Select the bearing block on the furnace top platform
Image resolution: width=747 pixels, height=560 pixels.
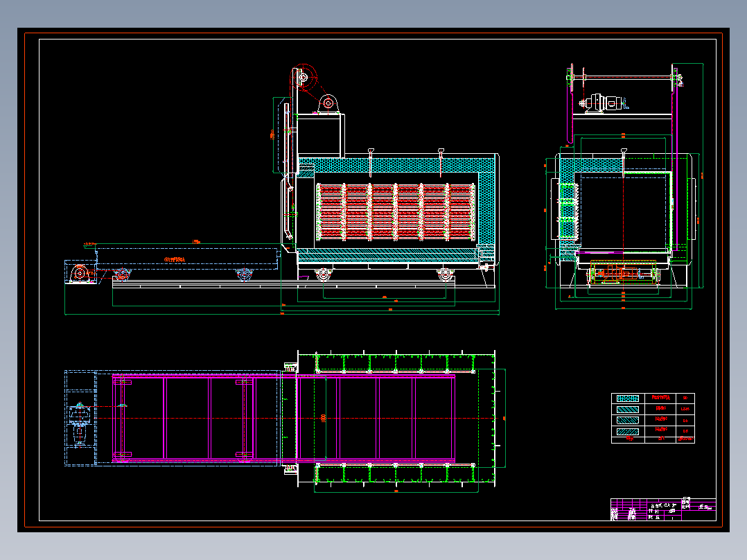click(x=328, y=103)
